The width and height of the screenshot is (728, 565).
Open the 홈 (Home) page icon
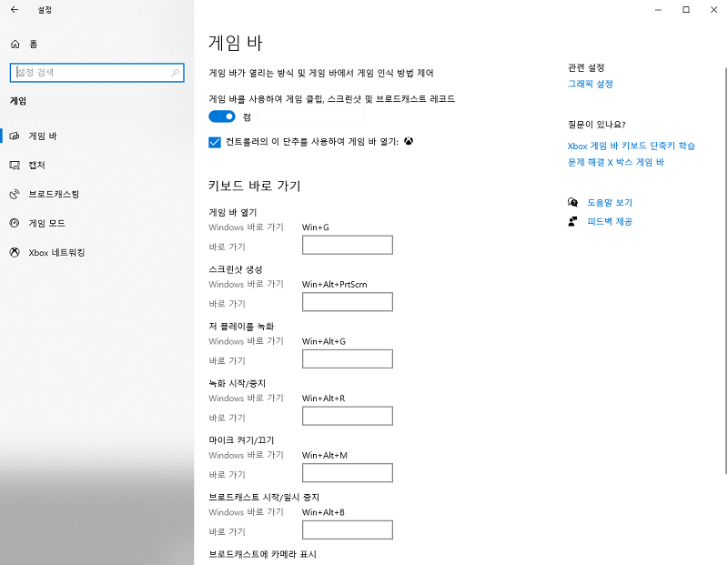pyautogui.click(x=14, y=43)
